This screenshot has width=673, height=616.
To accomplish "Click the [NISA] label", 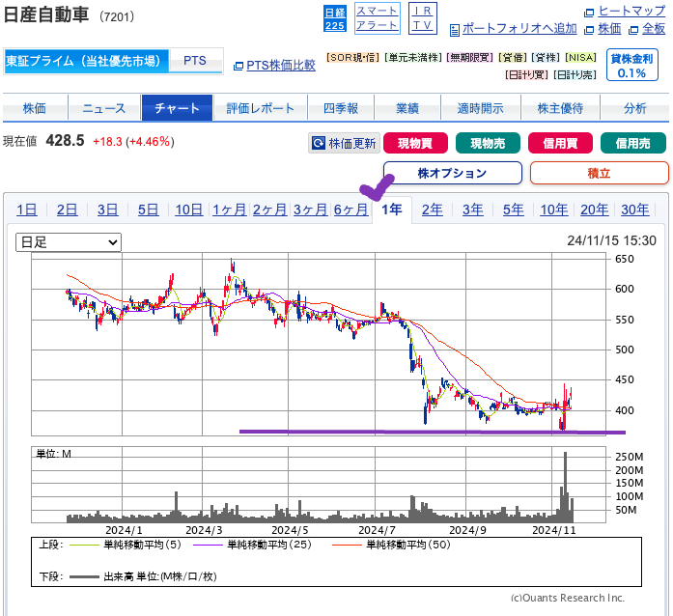I will click(580, 58).
